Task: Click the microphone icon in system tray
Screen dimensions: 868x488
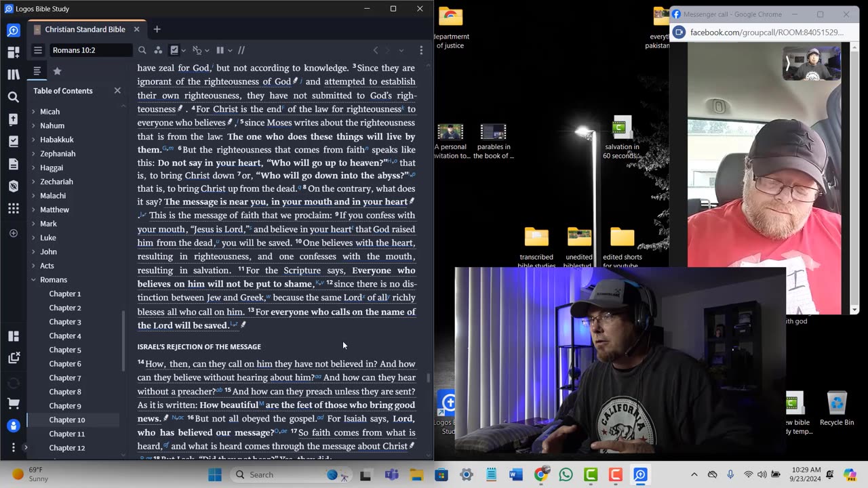Action: (x=730, y=474)
